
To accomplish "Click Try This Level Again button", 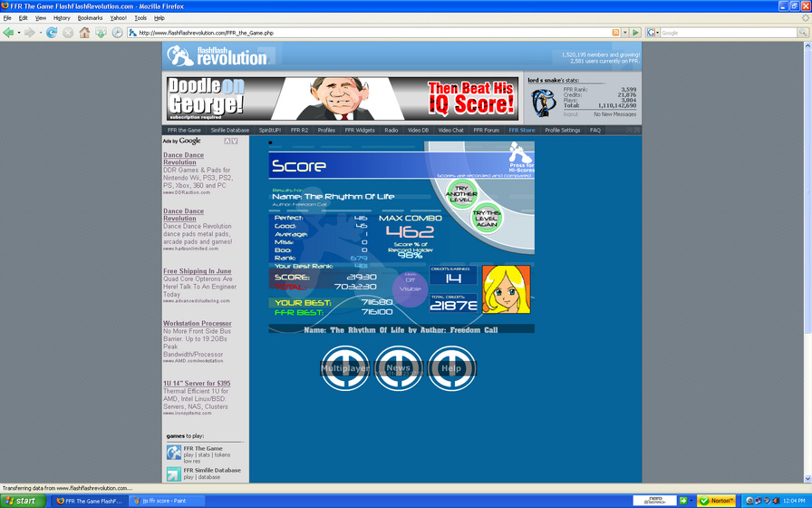I will pyautogui.click(x=487, y=219).
